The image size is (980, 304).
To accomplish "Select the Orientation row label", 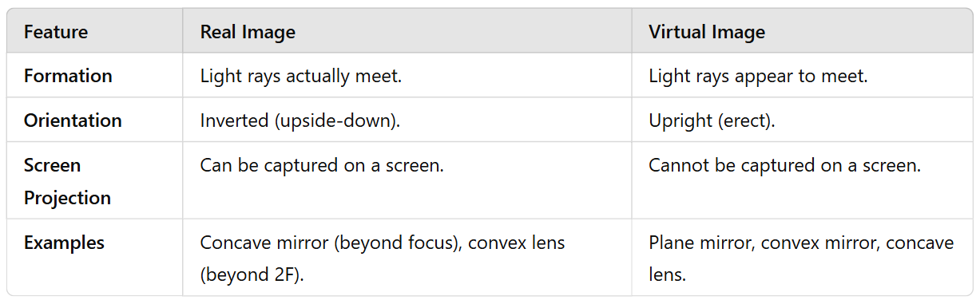I will [73, 120].
